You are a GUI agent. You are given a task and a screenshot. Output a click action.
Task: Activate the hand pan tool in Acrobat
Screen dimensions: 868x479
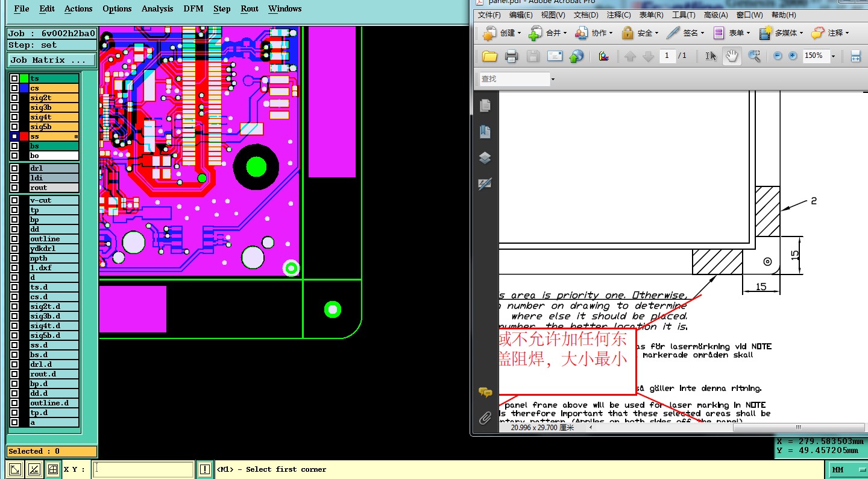(732, 56)
